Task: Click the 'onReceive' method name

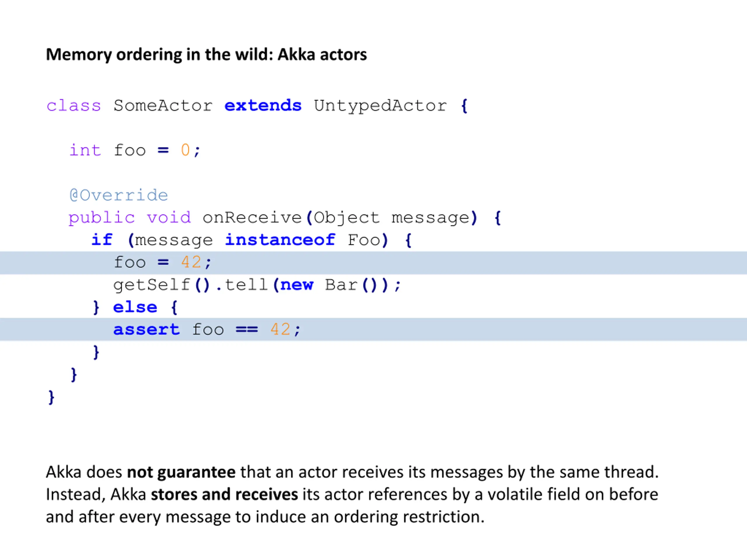Action: click(x=252, y=217)
